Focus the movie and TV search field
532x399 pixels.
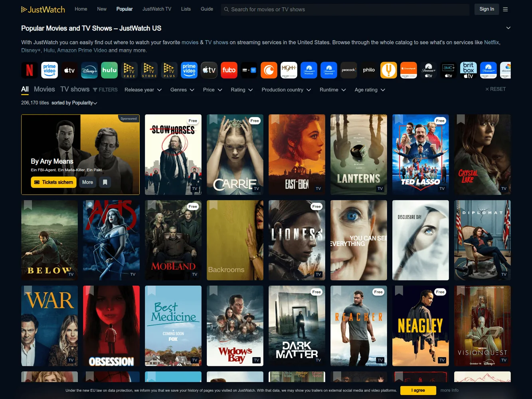coord(345,9)
